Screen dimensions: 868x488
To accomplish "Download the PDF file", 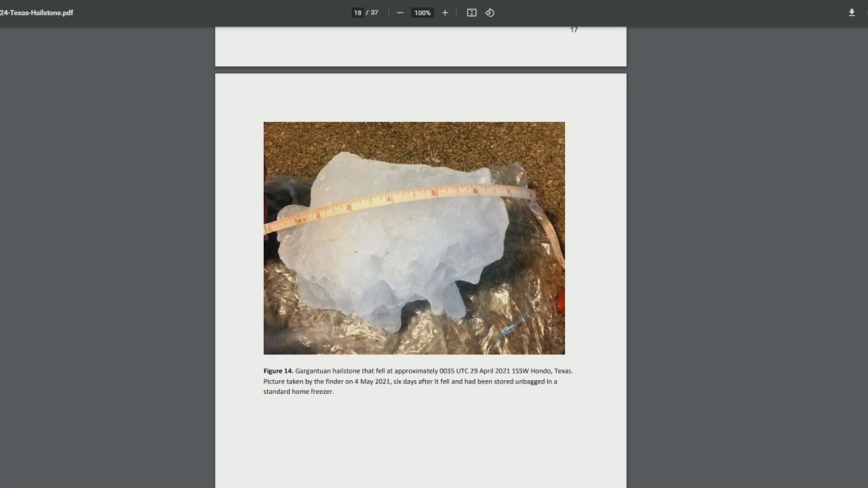I will 852,13.
